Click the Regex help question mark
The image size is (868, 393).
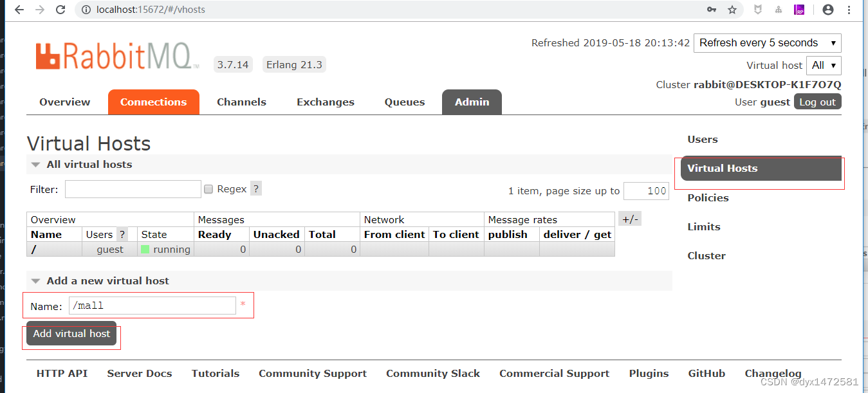pyautogui.click(x=256, y=189)
